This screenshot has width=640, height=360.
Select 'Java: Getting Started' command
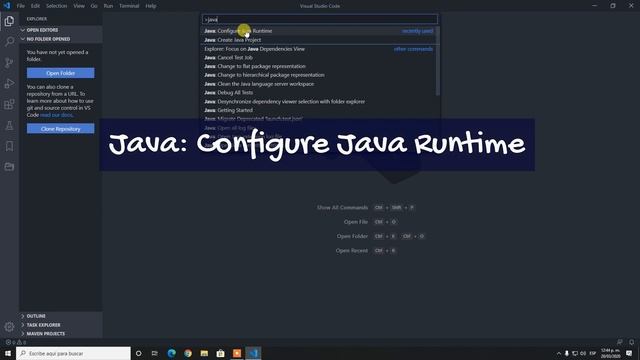tap(320, 110)
